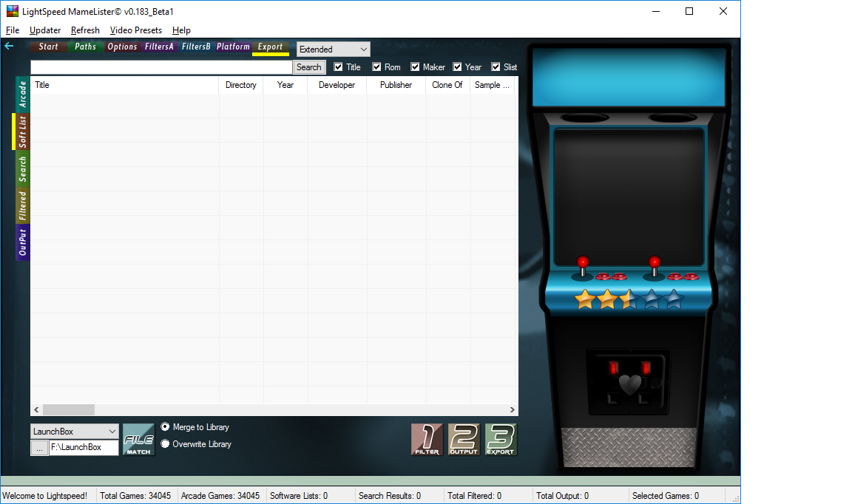Switch to the Start tab
Image resolution: width=852 pixels, height=504 pixels.
coord(48,47)
